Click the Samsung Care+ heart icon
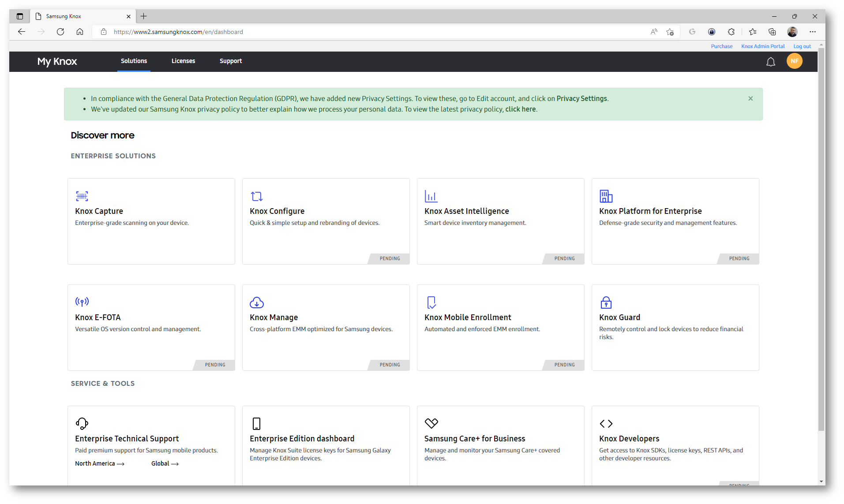Image resolution: width=844 pixels, height=504 pixels. click(x=431, y=423)
